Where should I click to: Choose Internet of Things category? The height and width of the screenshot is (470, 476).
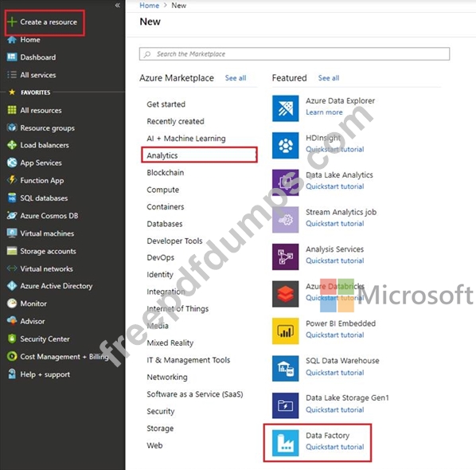click(x=178, y=308)
